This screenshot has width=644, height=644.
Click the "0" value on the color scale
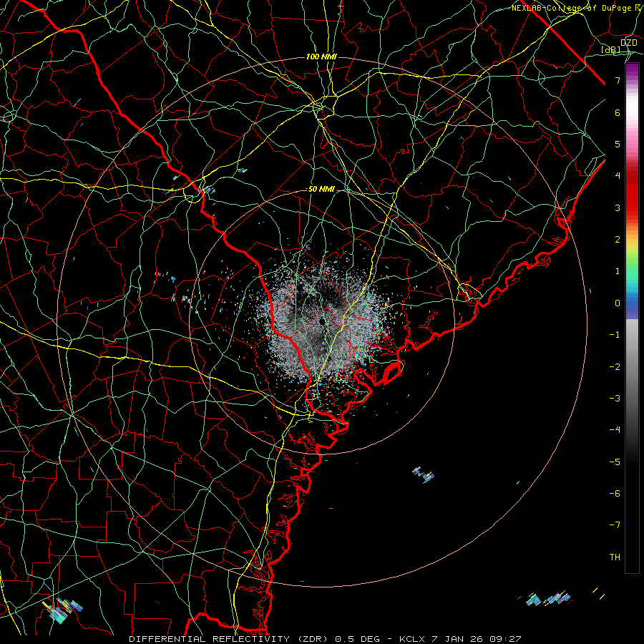pos(618,303)
